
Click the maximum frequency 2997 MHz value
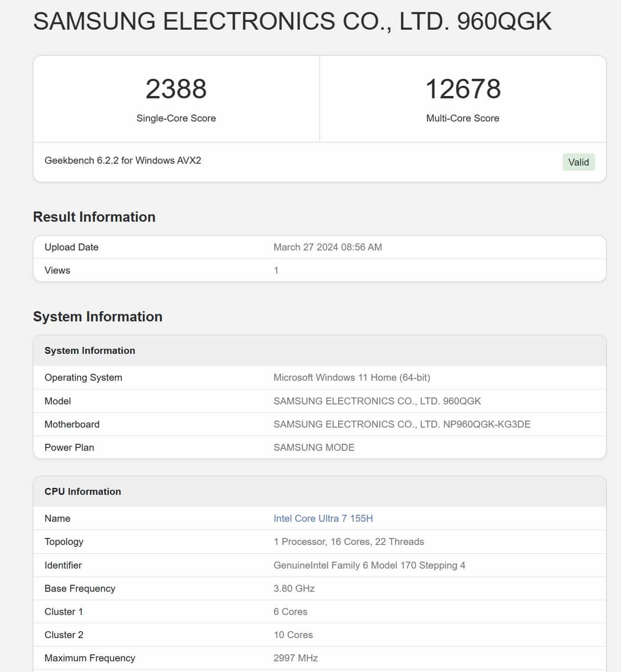tap(296, 658)
